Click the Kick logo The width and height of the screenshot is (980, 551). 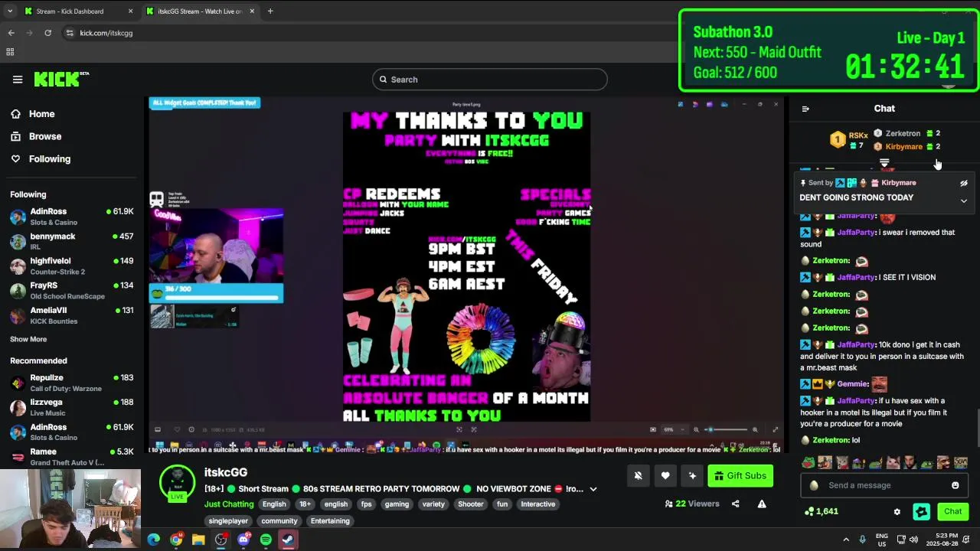click(x=61, y=80)
